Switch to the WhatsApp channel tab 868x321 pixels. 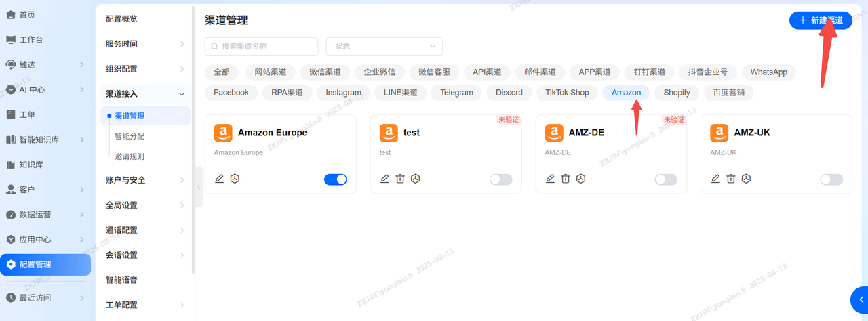[768, 72]
